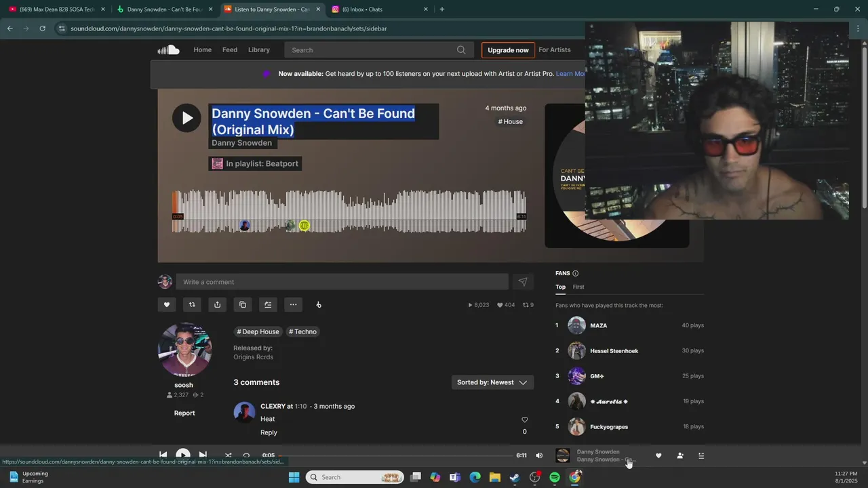Follow artist from the player bar
868x488 pixels.
680,455
